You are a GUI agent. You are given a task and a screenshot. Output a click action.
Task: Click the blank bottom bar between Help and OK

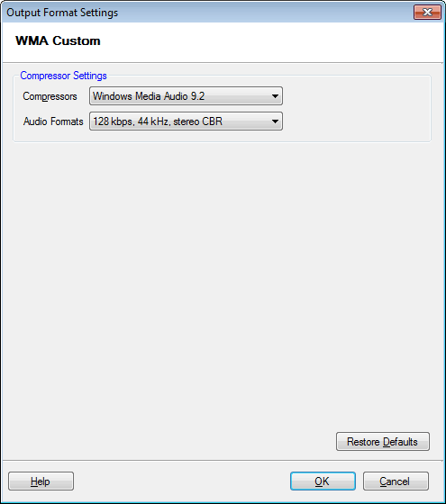coord(182,481)
